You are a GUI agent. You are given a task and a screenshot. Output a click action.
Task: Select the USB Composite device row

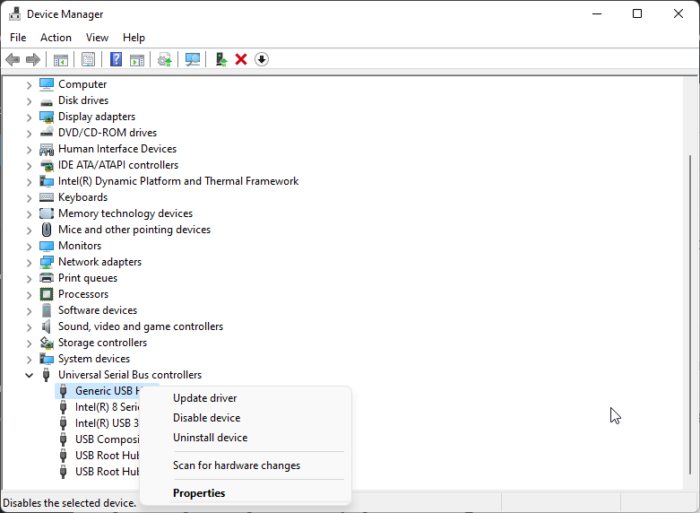[107, 439]
